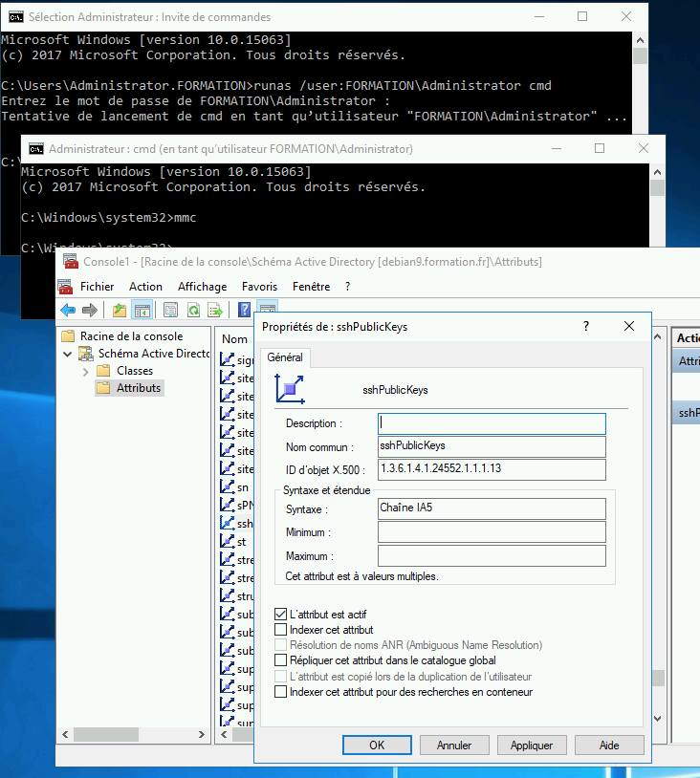Click the OK button
This screenshot has width=700, height=778.
coord(377,745)
